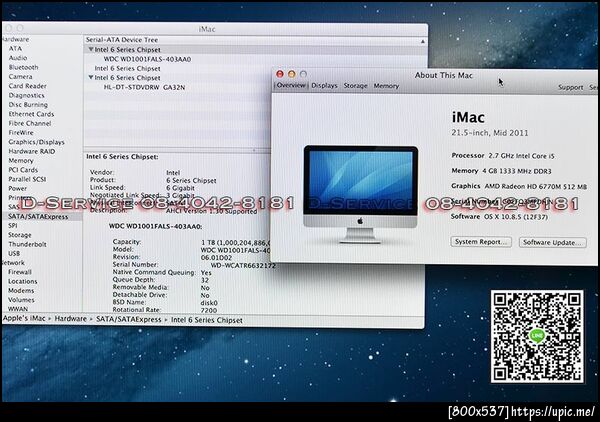Open the Displays tab in About This Mac
This screenshot has height=422, width=600.
click(x=324, y=86)
